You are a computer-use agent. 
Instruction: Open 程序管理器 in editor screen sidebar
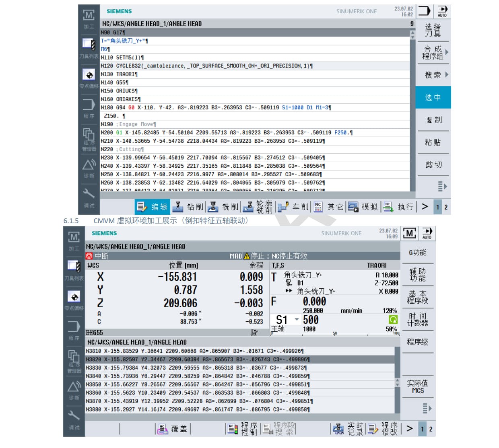pyautogui.click(x=89, y=140)
